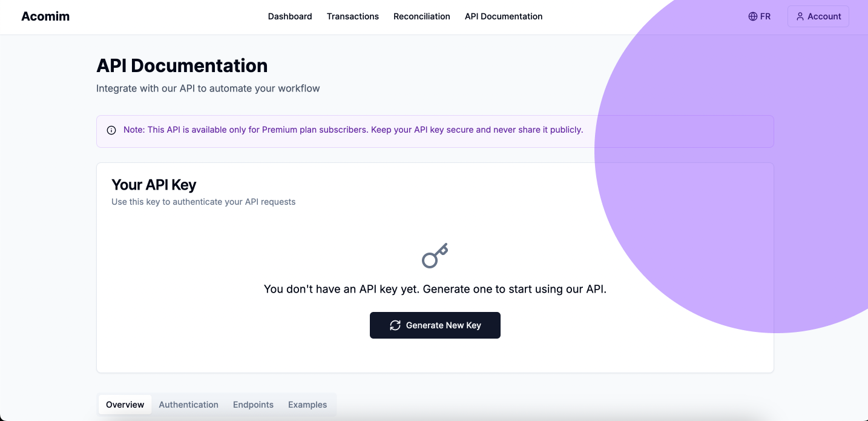Viewport: 868px width, 421px height.
Task: Switch to the Authentication tab
Action: click(189, 405)
